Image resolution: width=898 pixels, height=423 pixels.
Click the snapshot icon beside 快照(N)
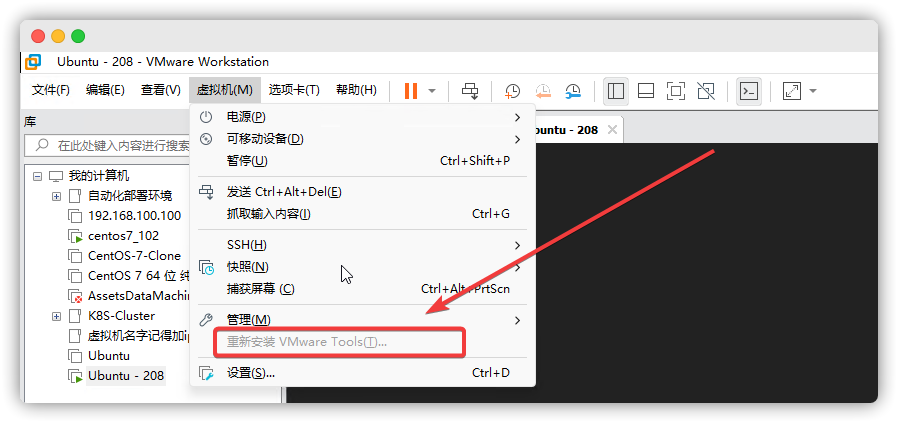[206, 267]
